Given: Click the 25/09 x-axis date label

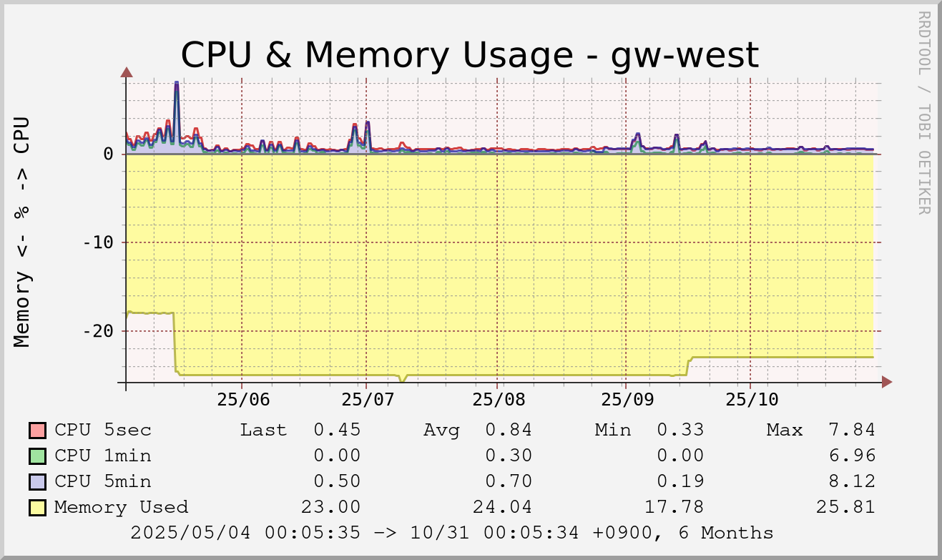Looking at the screenshot, I should [626, 399].
